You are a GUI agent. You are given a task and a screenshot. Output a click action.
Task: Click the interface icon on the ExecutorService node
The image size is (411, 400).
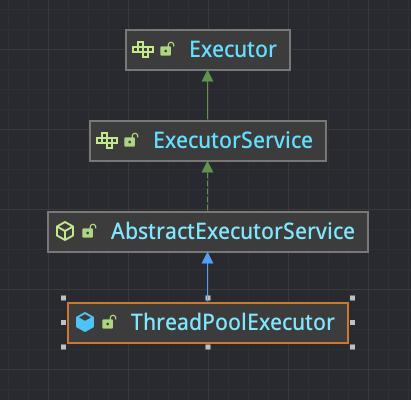[x=107, y=141]
